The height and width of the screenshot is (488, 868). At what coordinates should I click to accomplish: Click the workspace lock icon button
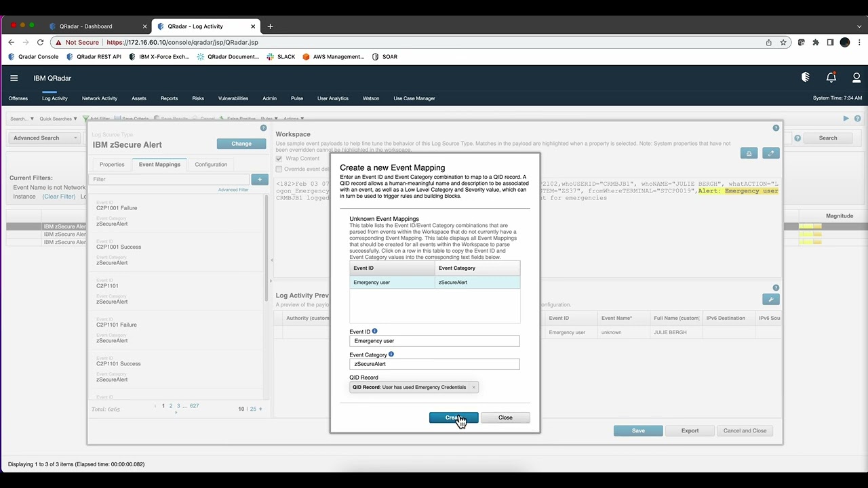(749, 153)
